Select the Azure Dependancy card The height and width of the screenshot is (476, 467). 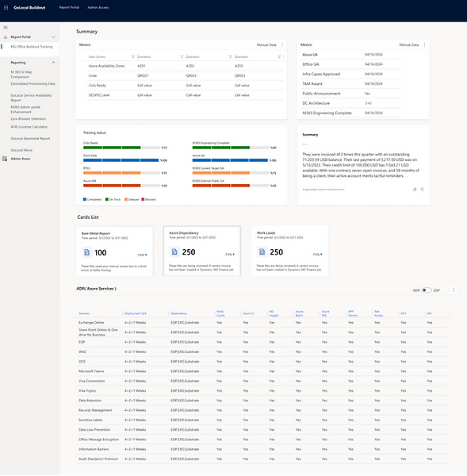[x=202, y=251]
